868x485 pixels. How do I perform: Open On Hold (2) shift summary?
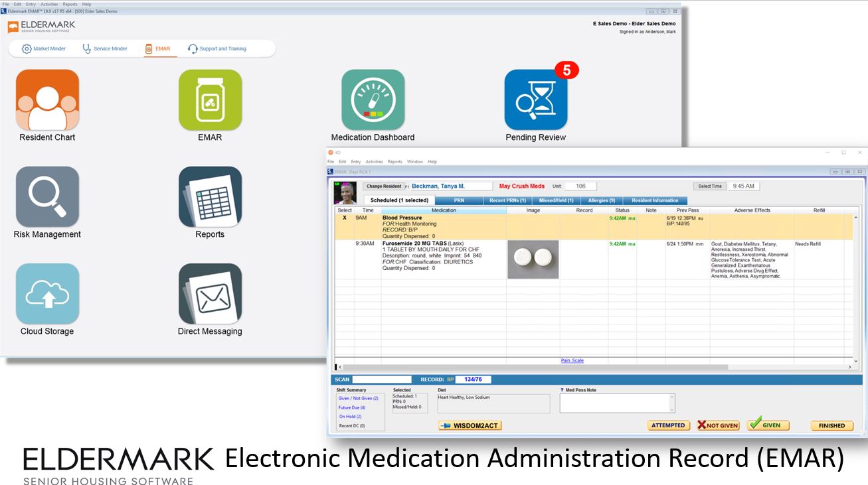[x=350, y=417]
